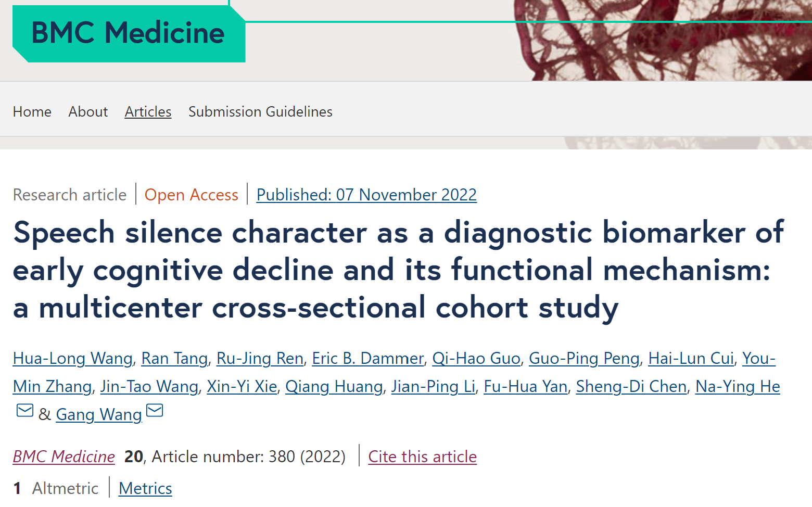Screen dimensions: 812x507
Task: Click author Sheng-Di Chen's name
Action: [631, 387]
